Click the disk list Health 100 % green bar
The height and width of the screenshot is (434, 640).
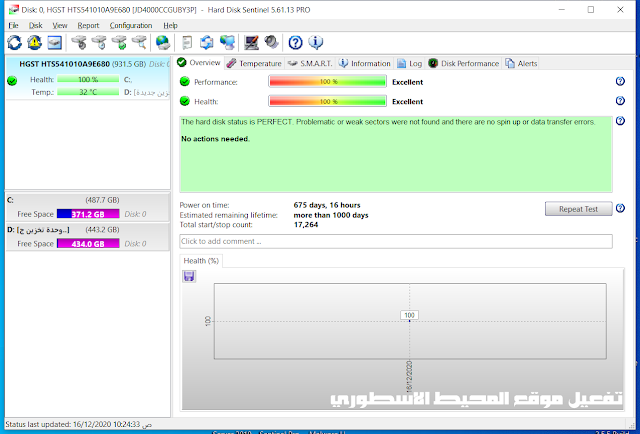coord(88,80)
